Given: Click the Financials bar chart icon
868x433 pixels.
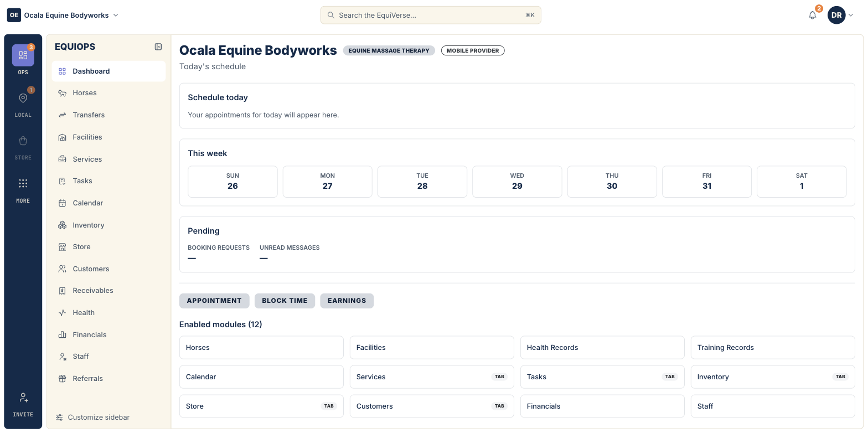Looking at the screenshot, I should point(63,335).
